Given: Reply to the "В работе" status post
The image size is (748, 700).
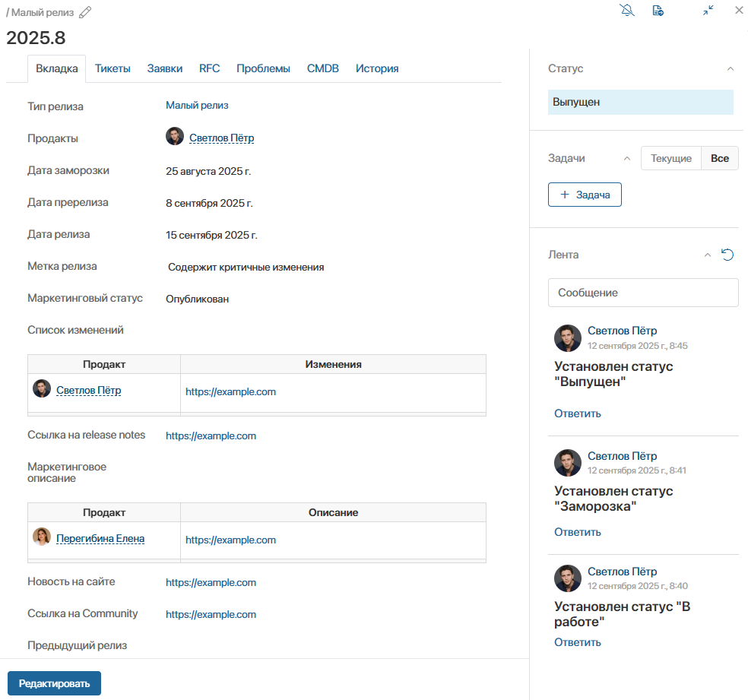Looking at the screenshot, I should [577, 642].
